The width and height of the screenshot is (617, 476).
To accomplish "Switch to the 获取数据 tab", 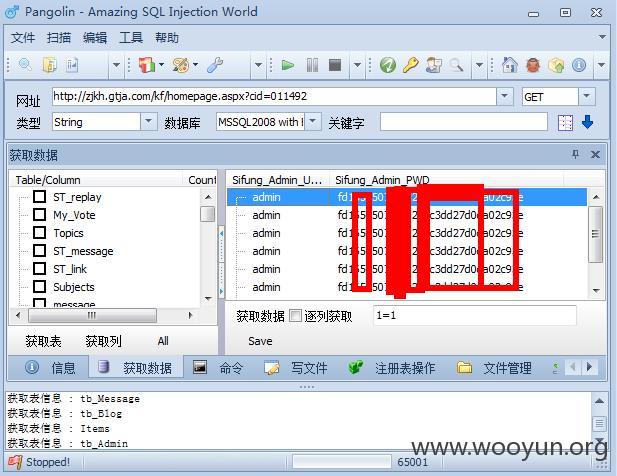I will [136, 368].
